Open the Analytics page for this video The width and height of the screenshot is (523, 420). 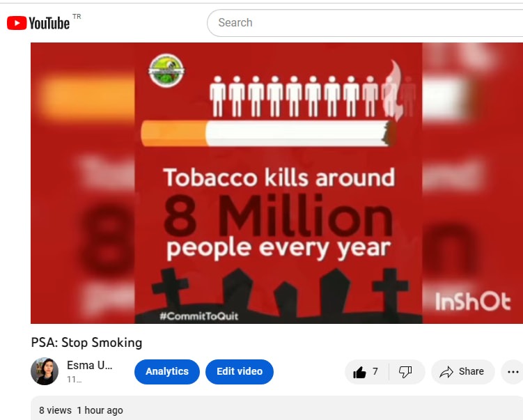pyautogui.click(x=167, y=372)
